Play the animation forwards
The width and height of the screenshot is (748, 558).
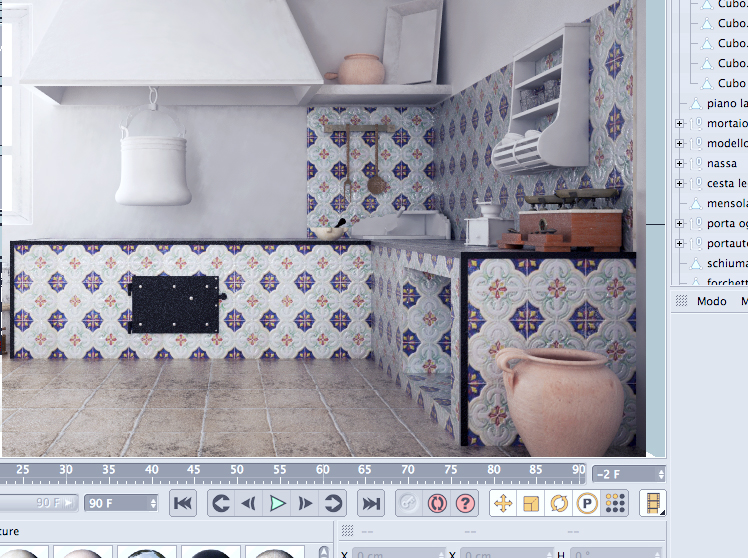tap(277, 503)
